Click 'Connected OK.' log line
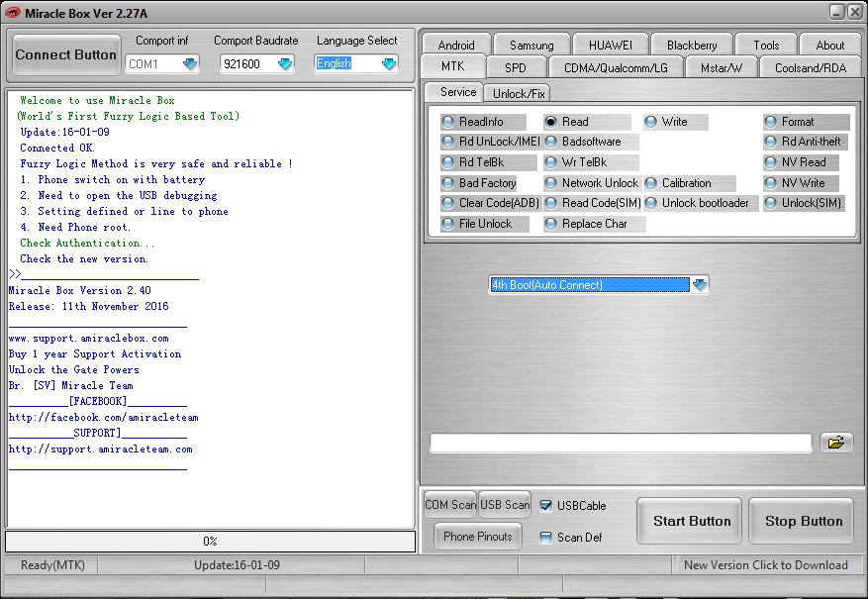Image resolution: width=868 pixels, height=599 pixels. click(x=57, y=148)
